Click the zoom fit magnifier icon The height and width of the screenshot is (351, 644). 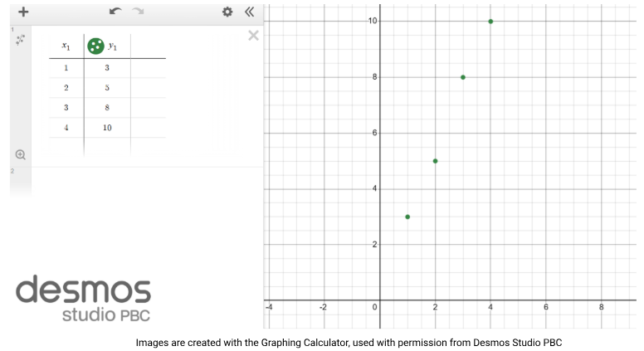[21, 155]
